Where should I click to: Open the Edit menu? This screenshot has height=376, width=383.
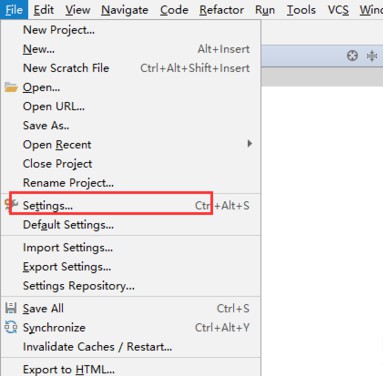tap(44, 10)
